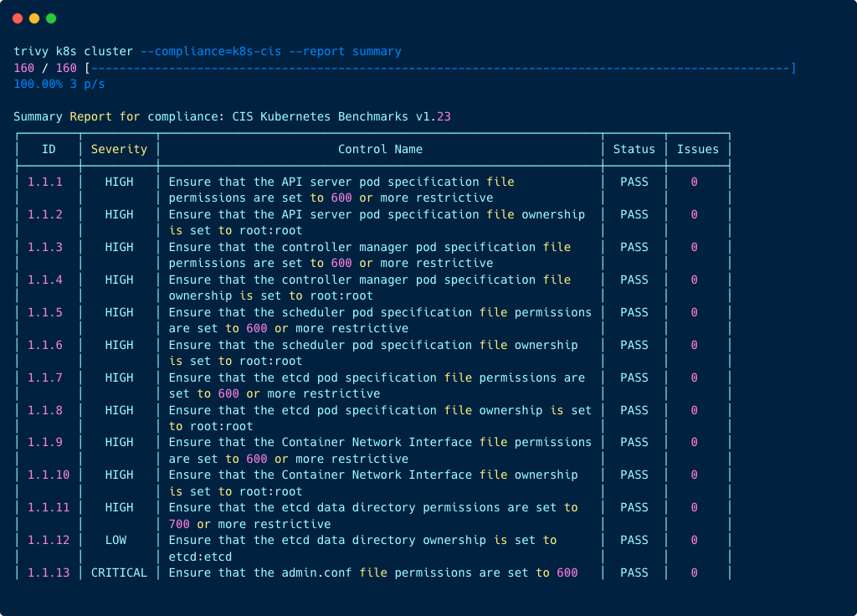Click the ID cell 1.1.12

(x=49, y=540)
